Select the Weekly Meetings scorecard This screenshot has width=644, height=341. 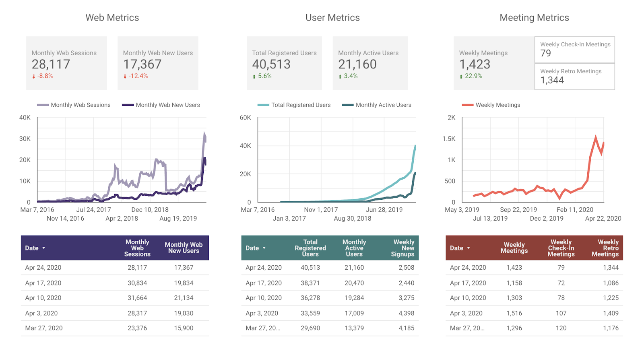click(494, 63)
